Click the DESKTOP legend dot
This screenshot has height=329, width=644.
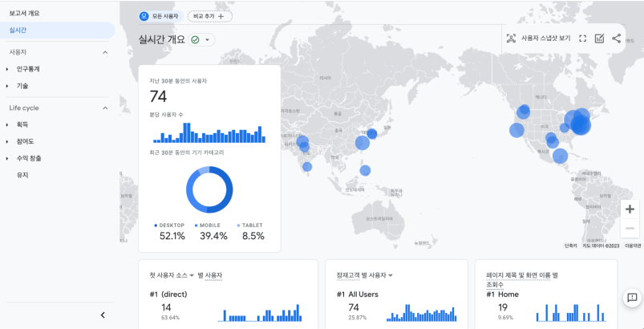coord(156,225)
